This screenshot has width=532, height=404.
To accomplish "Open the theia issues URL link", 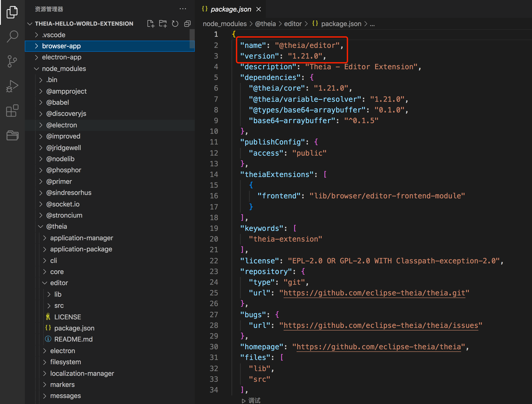I will point(380,325).
